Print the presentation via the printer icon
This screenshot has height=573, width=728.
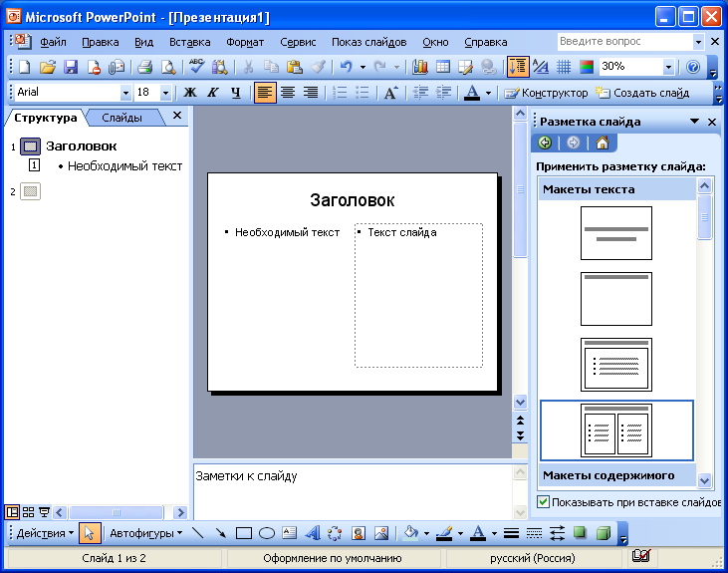(x=144, y=68)
